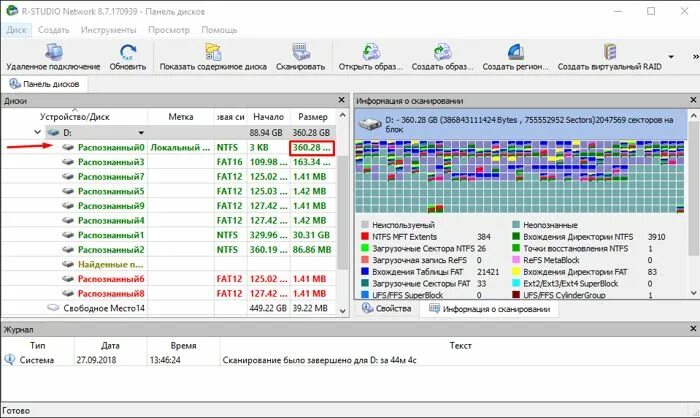Open the Диск menu
The height and width of the screenshot is (418, 700).
[17, 30]
